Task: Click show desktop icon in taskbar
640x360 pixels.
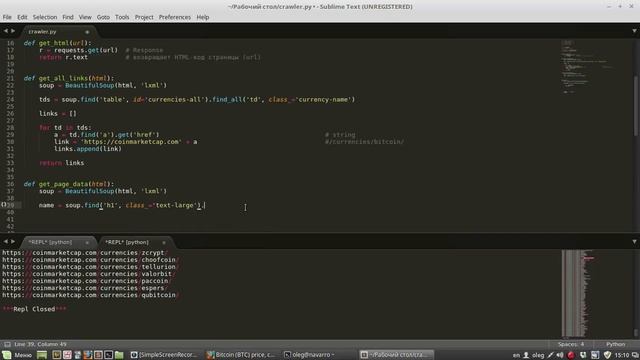Action: pos(42,355)
